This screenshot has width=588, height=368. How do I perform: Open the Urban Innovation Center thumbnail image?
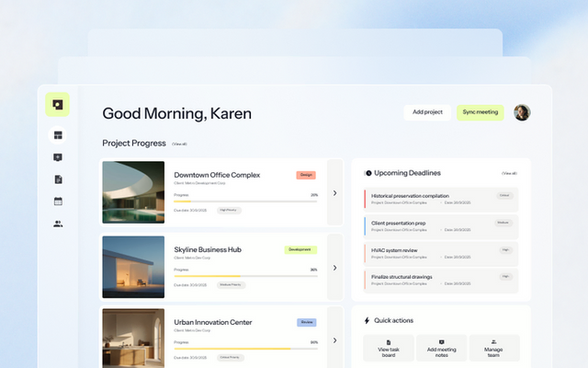coord(133,339)
